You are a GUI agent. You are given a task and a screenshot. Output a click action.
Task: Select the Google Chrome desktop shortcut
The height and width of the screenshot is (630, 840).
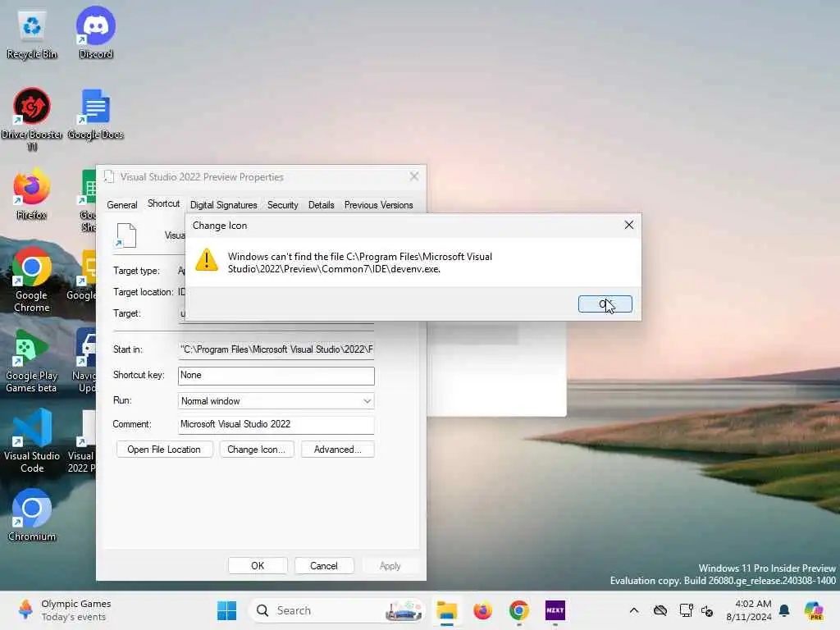pyautogui.click(x=32, y=280)
